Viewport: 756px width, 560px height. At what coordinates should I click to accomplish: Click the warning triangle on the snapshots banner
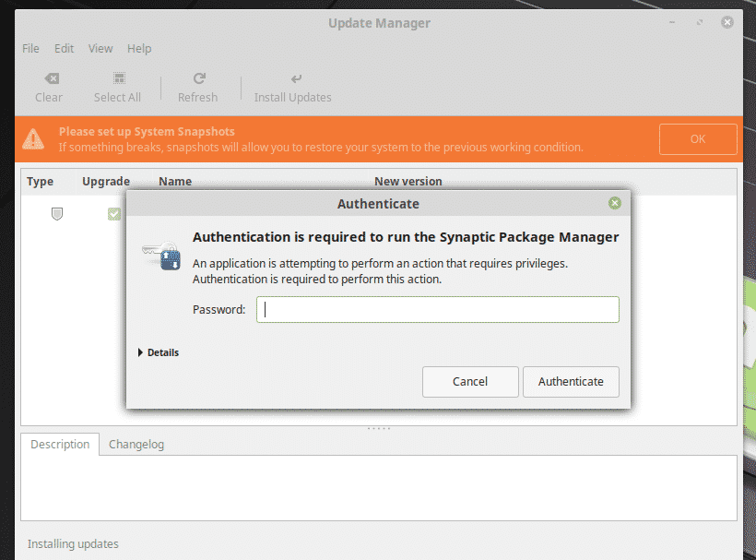point(35,138)
